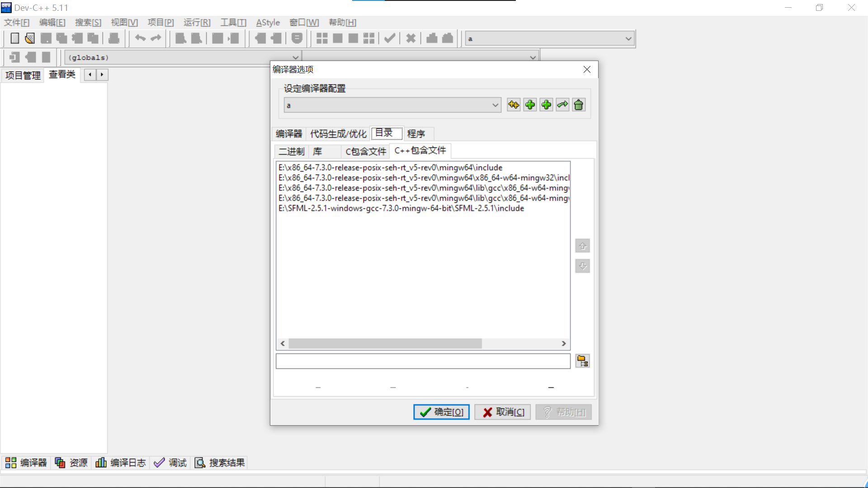Screen dimensions: 868x488
Task: Select the SFML-2.5.1 include path entry
Action: tap(401, 208)
